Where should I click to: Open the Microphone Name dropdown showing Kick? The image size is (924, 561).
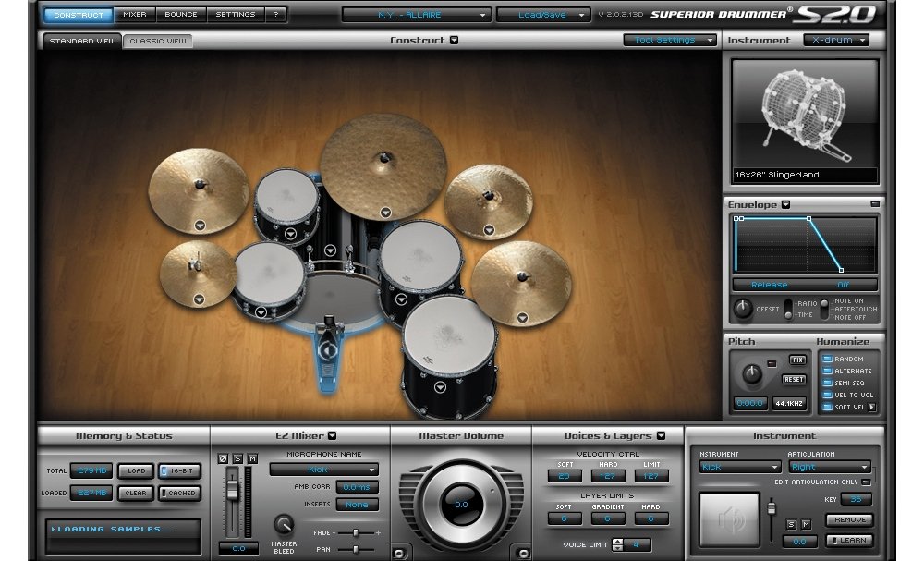tap(323, 470)
